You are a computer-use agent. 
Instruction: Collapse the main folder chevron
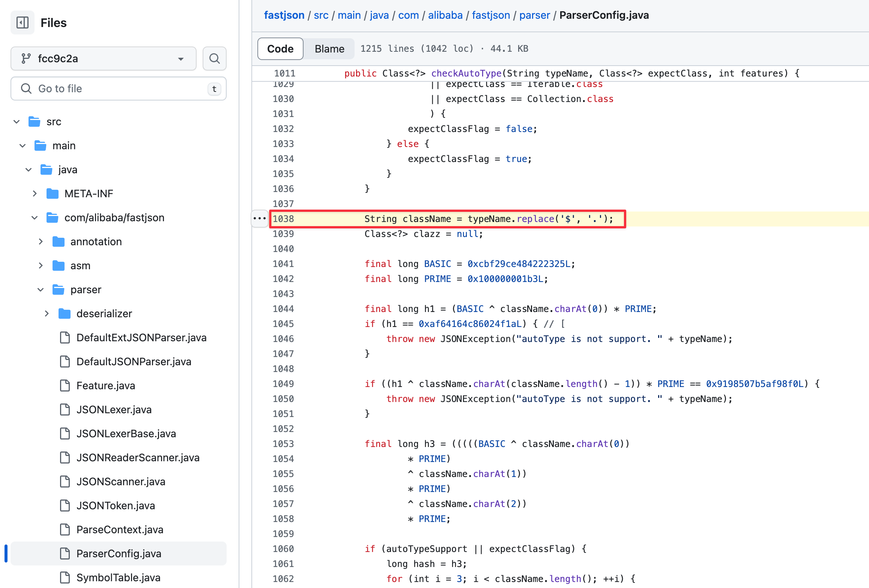coord(23,145)
